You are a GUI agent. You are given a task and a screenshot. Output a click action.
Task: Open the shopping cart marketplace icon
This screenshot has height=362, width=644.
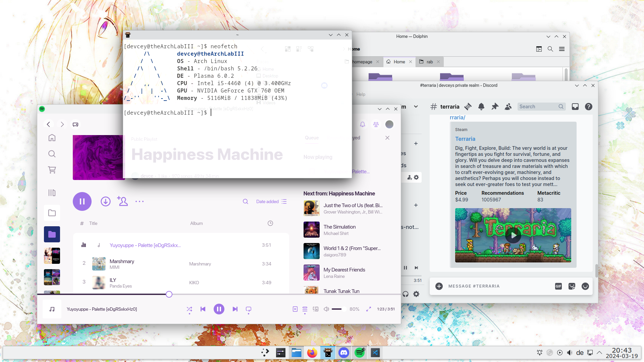(52, 170)
